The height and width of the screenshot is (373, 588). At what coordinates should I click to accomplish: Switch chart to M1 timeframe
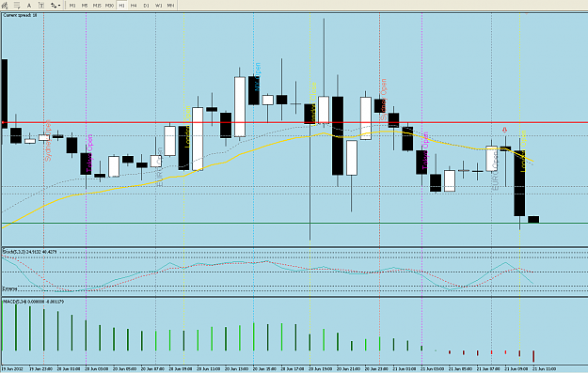[72, 6]
